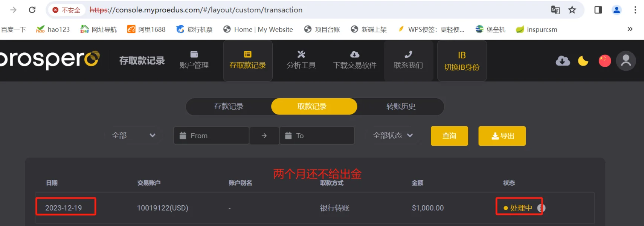Viewport: 644px width, 226px height.
Task: Open the 堡垒机 bookmark
Action: click(490, 29)
